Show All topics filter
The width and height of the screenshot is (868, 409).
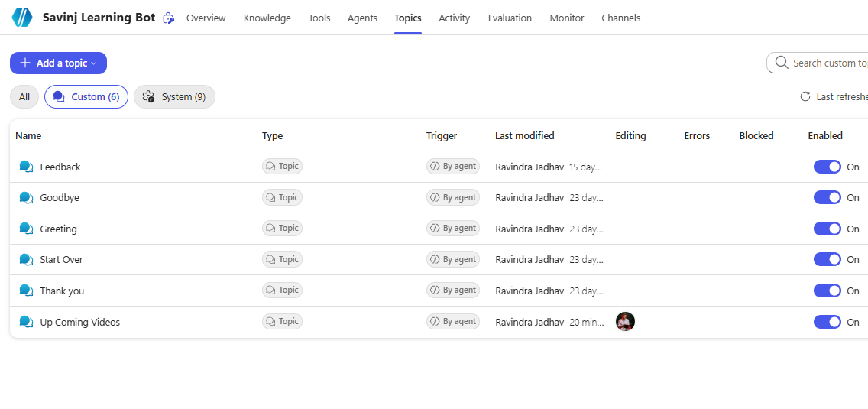coord(24,97)
